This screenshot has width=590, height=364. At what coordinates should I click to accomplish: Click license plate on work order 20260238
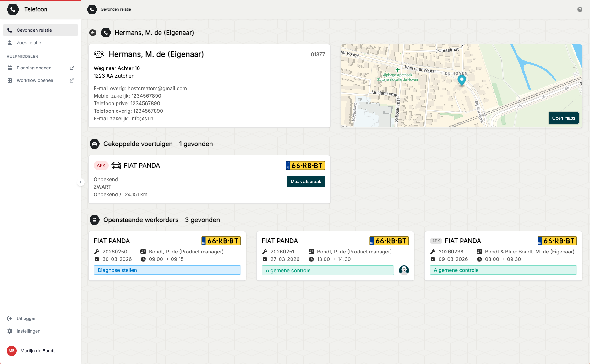tap(557, 241)
